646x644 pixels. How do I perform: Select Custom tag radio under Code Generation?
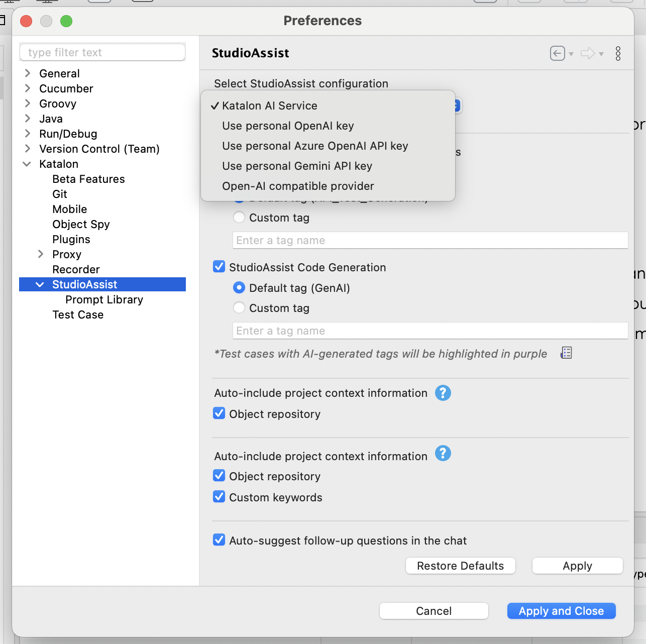click(x=239, y=307)
